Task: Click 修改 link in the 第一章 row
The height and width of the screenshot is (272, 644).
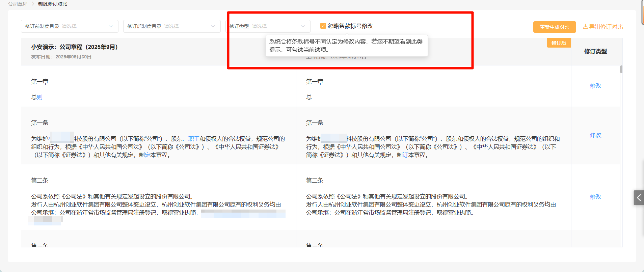Action: [595, 86]
